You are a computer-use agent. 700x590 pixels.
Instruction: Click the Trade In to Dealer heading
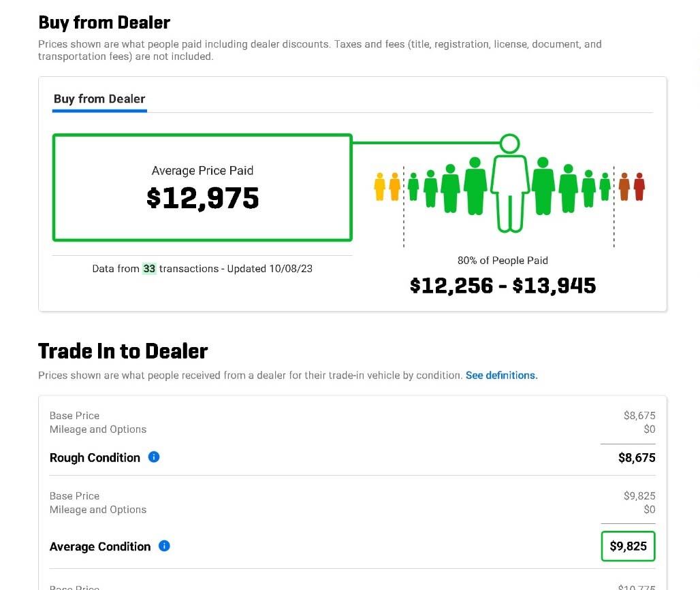[123, 351]
